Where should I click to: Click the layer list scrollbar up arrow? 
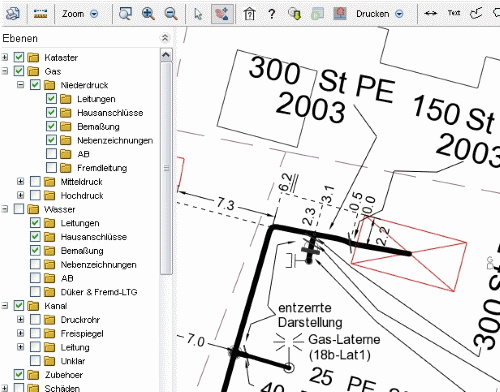click(166, 55)
